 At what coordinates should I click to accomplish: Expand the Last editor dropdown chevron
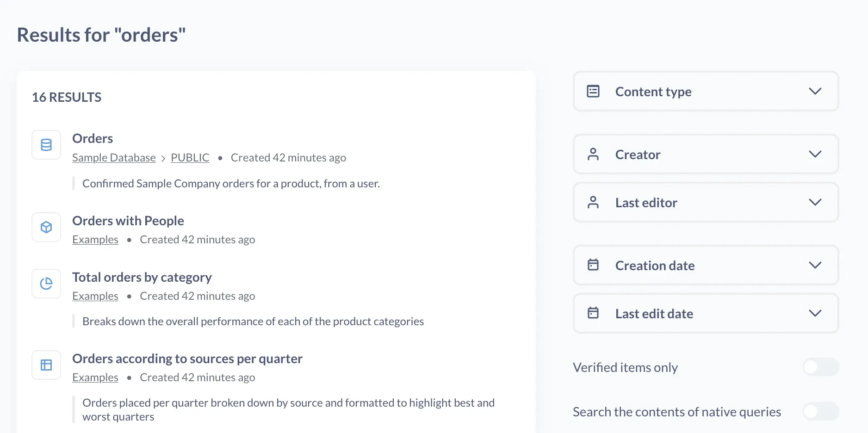pyautogui.click(x=815, y=202)
